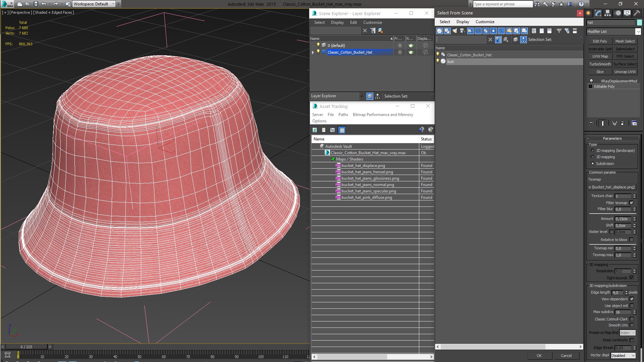Click the Save File icon in the quick access toolbar

[x=36, y=4]
